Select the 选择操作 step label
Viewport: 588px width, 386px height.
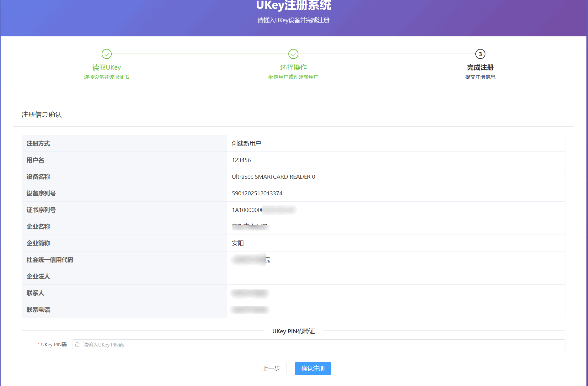(x=293, y=67)
